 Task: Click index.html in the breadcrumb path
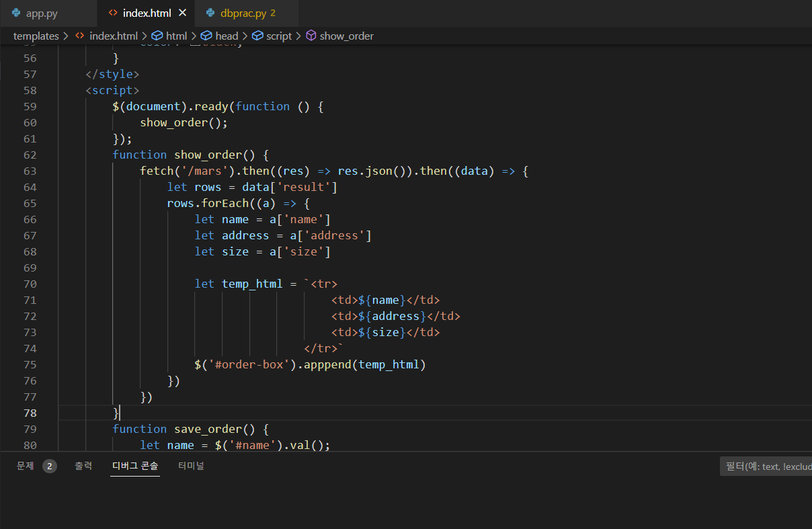pyautogui.click(x=113, y=36)
